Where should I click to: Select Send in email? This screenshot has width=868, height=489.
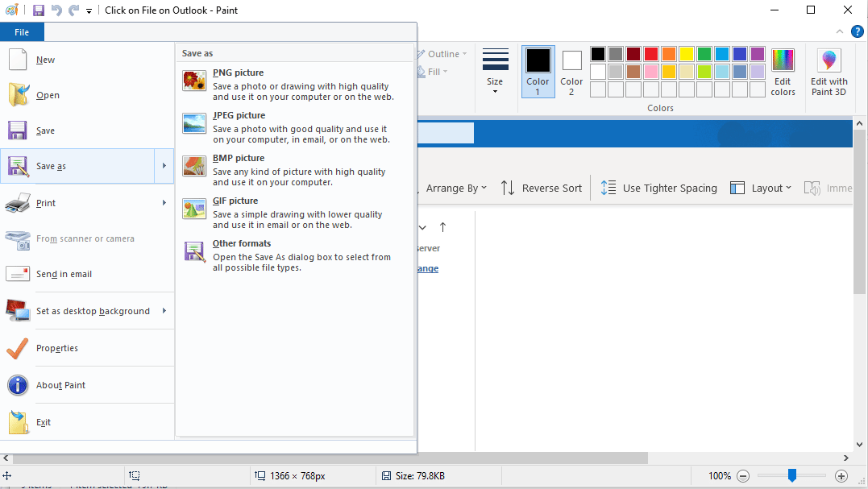coord(87,274)
